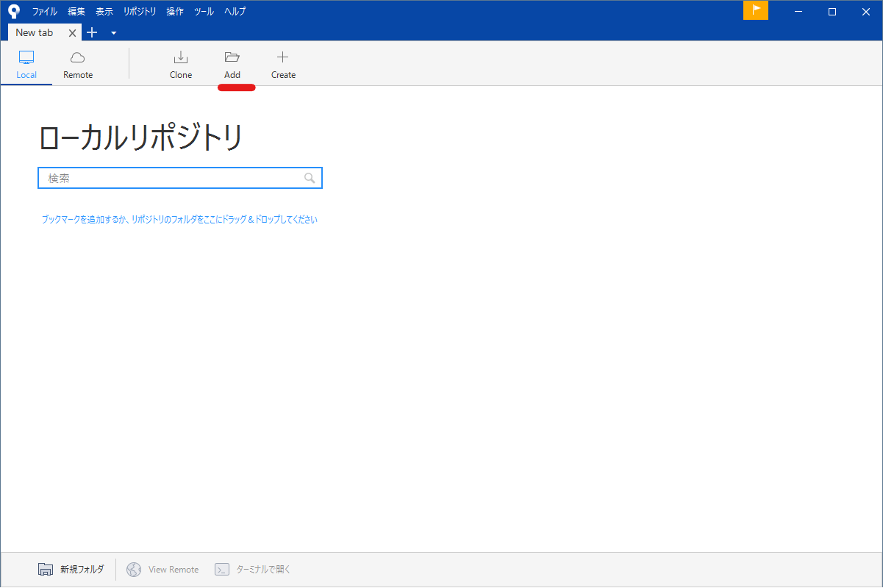The height and width of the screenshot is (588, 883).
Task: Open the 編集 menu
Action: click(76, 11)
